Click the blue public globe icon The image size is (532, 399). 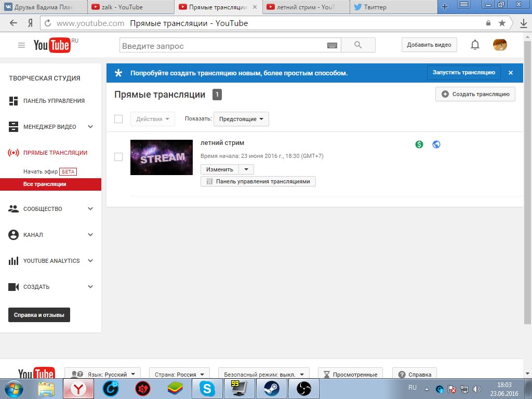(436, 144)
